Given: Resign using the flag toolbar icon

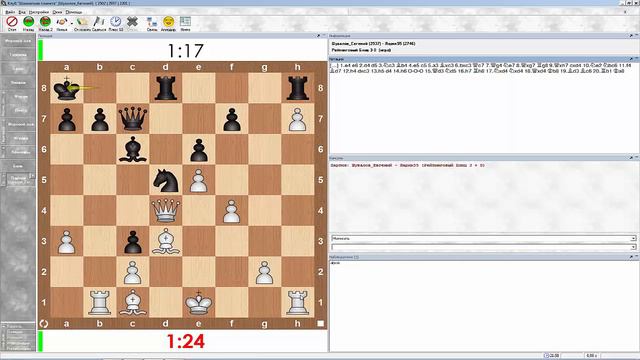Looking at the screenshot, I should coord(98,22).
